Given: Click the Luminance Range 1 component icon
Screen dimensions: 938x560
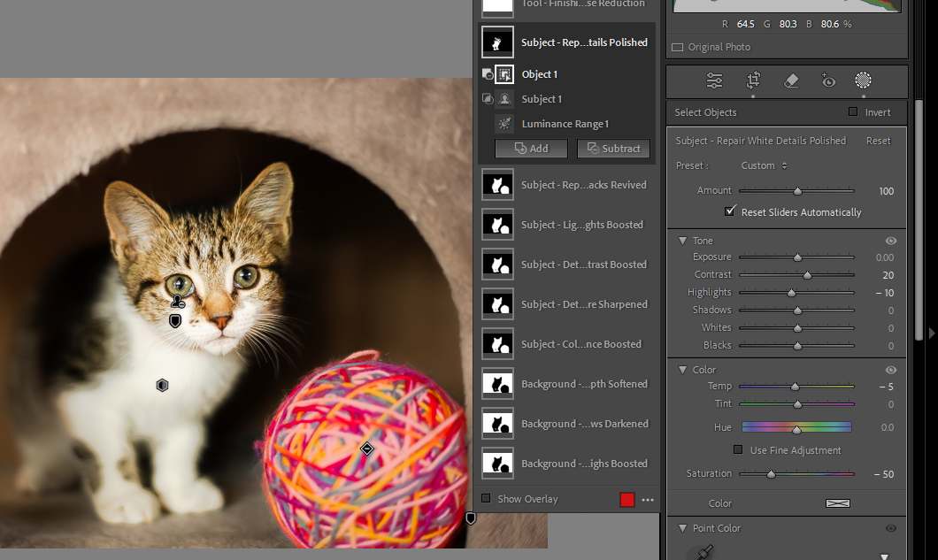Looking at the screenshot, I should [504, 124].
